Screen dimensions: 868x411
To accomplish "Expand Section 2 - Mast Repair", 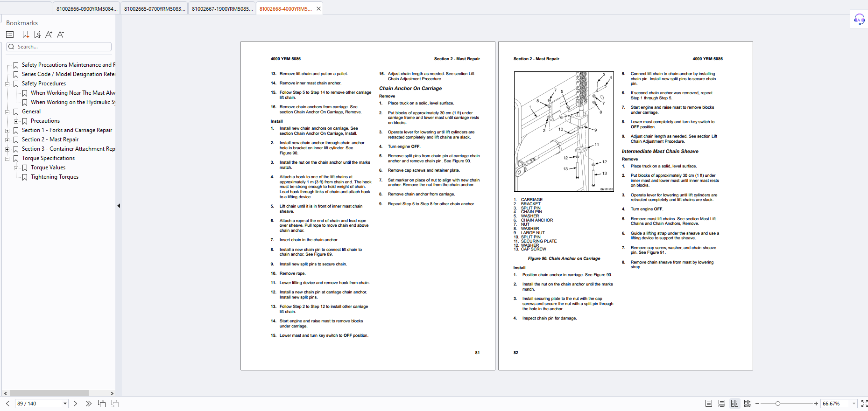I will [x=7, y=140].
